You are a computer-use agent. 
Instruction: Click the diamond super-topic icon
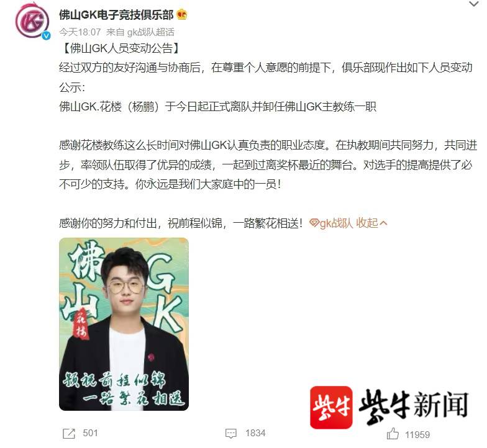pyautogui.click(x=314, y=223)
